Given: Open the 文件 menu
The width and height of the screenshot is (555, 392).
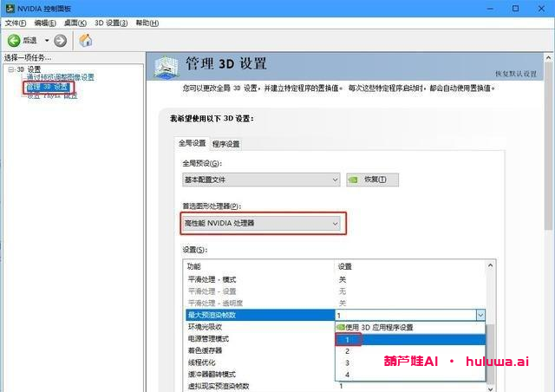Looking at the screenshot, I should coord(16,23).
